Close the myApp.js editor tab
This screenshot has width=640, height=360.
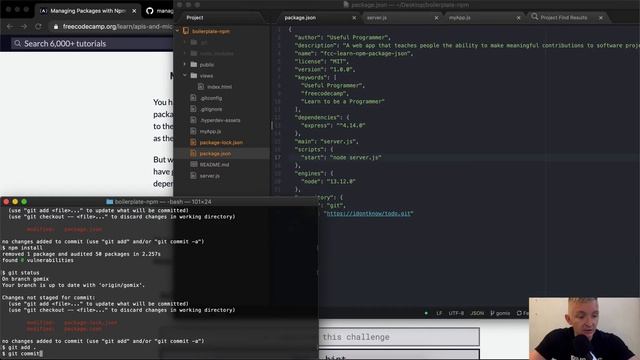[x=518, y=18]
